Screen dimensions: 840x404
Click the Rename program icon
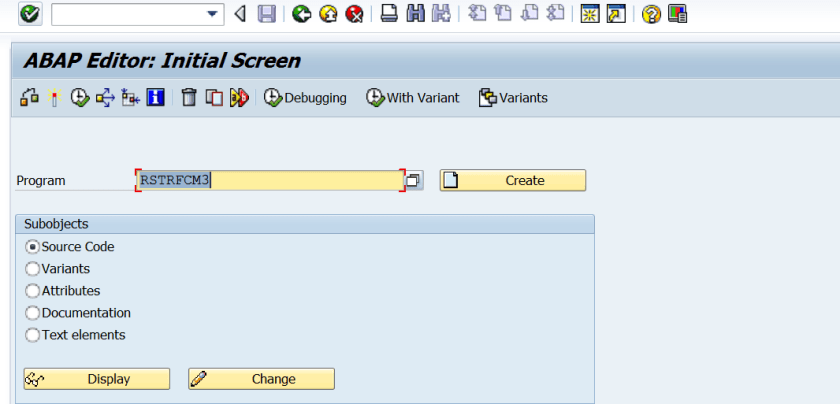coord(239,98)
